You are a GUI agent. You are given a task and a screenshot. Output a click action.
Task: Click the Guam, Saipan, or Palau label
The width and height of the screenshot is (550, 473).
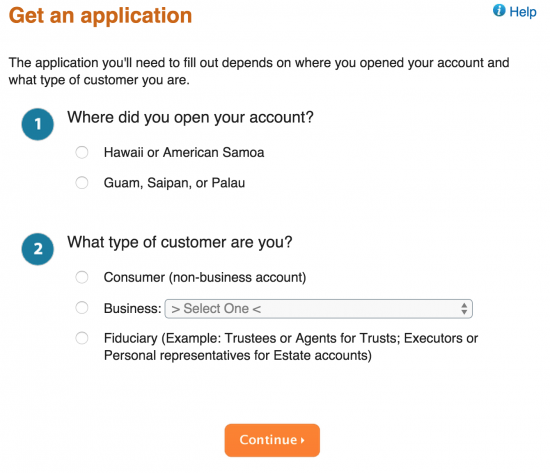point(174,183)
